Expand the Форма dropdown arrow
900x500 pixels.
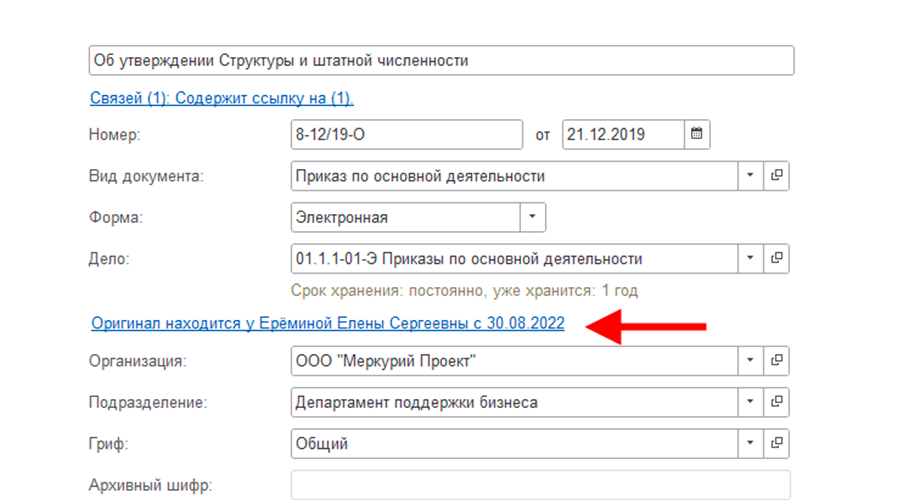click(533, 217)
